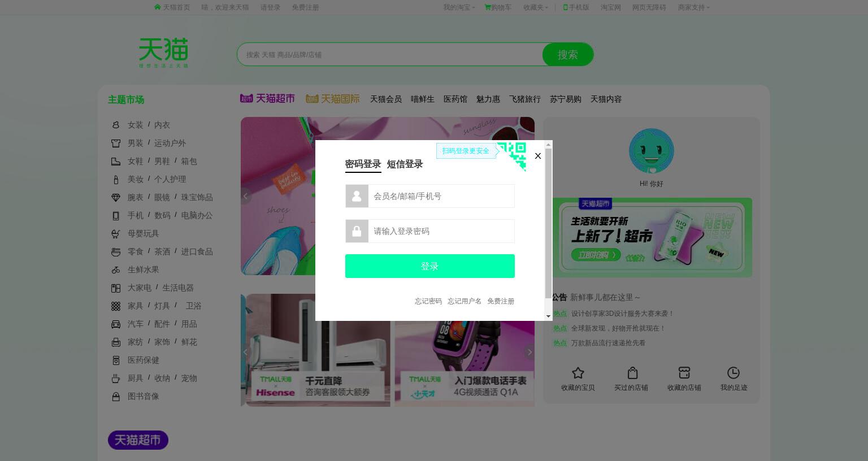Screen dimensions: 868x461
Task: Expand the 我的淘宝 dropdown
Action: pyautogui.click(x=459, y=7)
